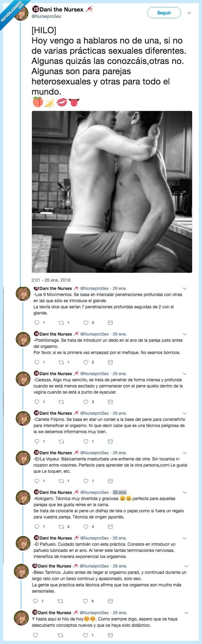Viewport: 202px width, 644px height.
Task: Open the options caret on the 'Postillonage' tweet
Action: 184,334
